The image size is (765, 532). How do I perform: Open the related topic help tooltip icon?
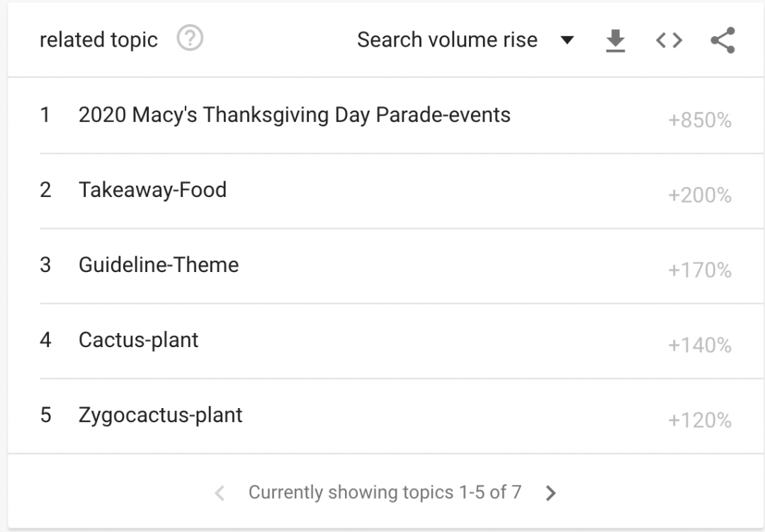point(190,40)
